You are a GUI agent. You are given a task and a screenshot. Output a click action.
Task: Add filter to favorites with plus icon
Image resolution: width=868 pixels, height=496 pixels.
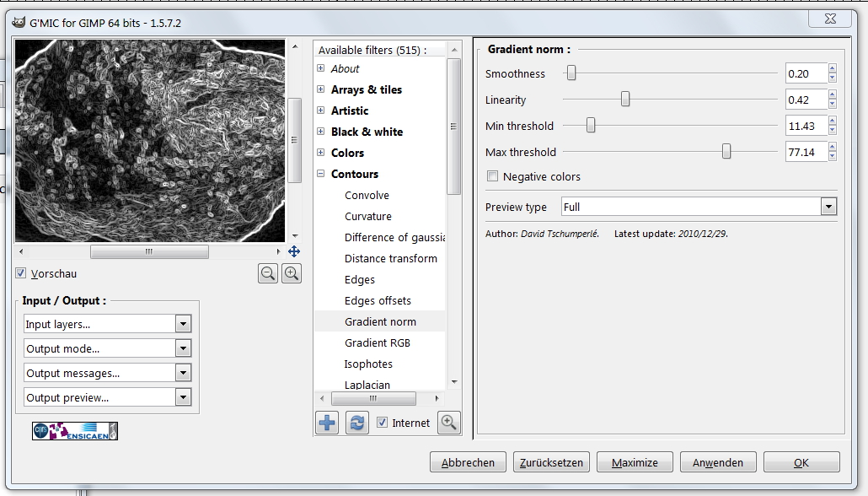(327, 423)
